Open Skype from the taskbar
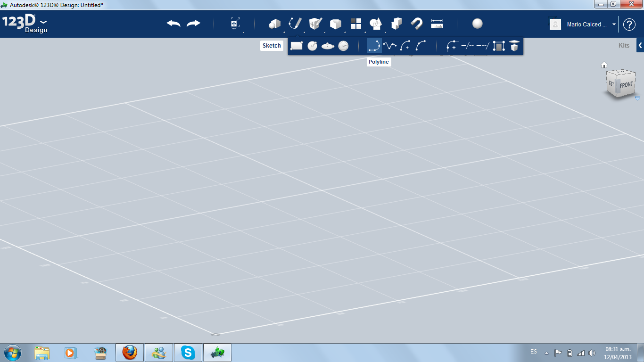Image resolution: width=644 pixels, height=362 pixels. coord(188,353)
